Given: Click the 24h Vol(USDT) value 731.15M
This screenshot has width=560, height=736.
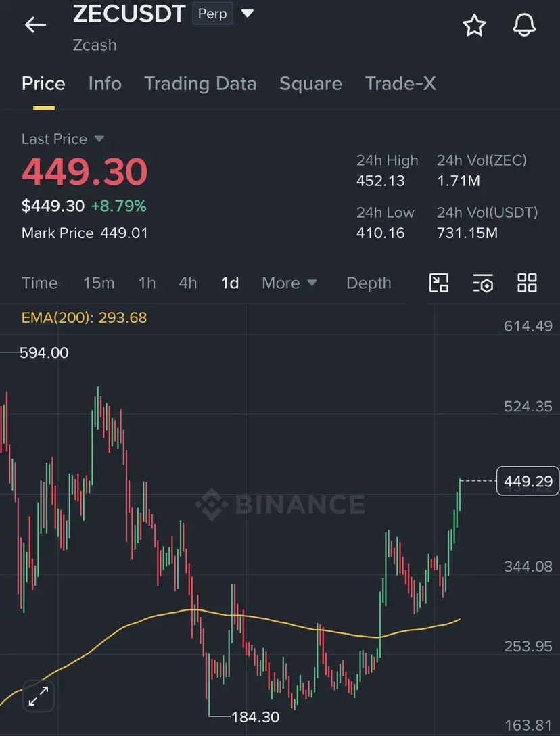Looking at the screenshot, I should (467, 233).
